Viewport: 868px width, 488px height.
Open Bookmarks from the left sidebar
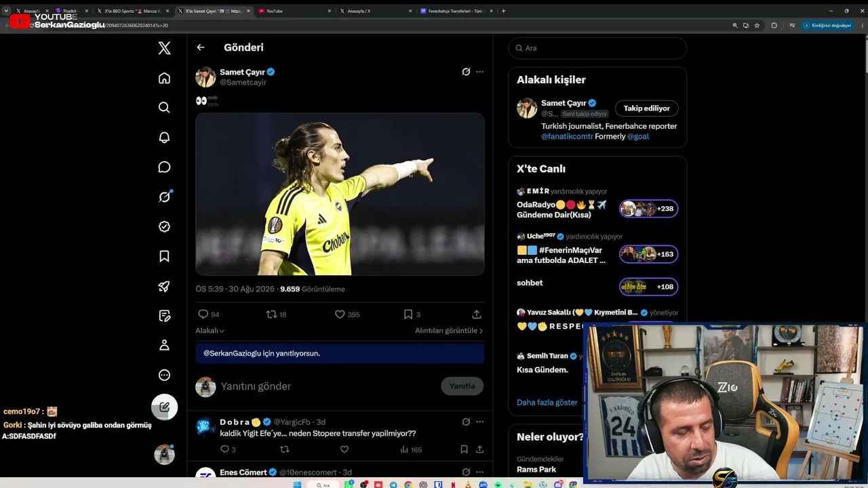click(x=164, y=256)
